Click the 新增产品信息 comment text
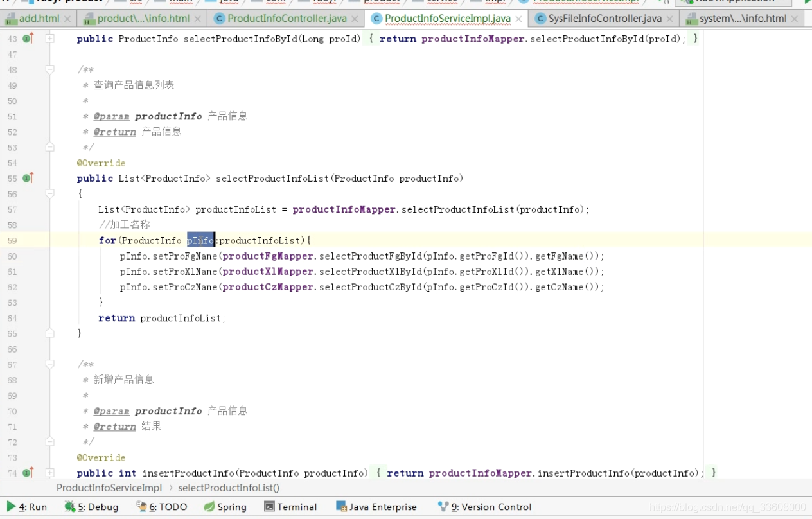812x519 pixels. pyautogui.click(x=124, y=380)
